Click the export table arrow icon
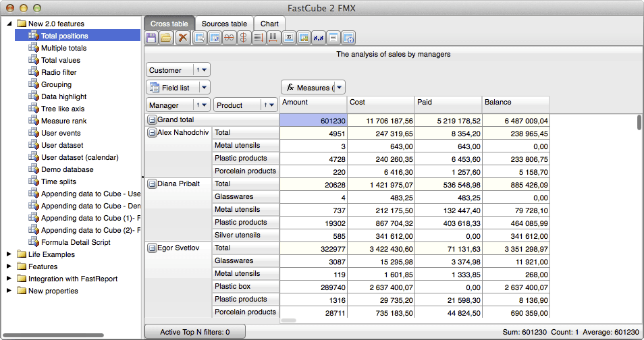Screen dimensions: 644x340 [200, 38]
